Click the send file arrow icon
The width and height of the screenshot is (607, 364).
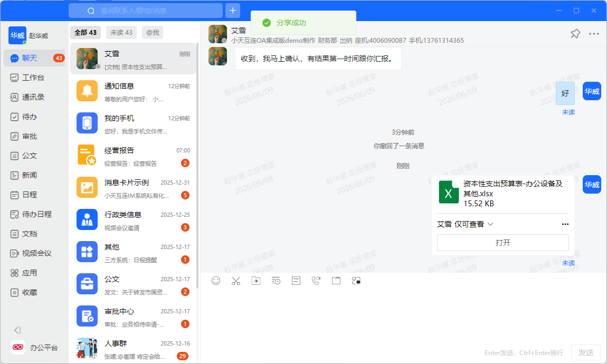256,281
